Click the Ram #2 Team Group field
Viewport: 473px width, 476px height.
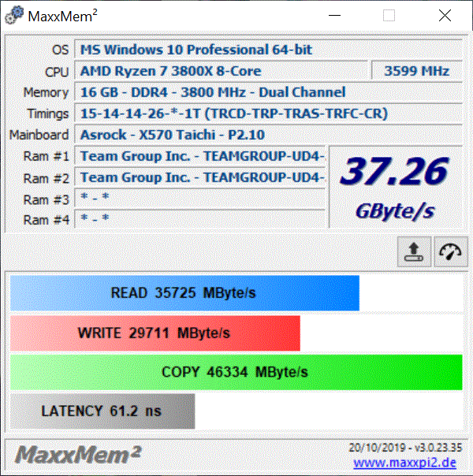point(200,177)
